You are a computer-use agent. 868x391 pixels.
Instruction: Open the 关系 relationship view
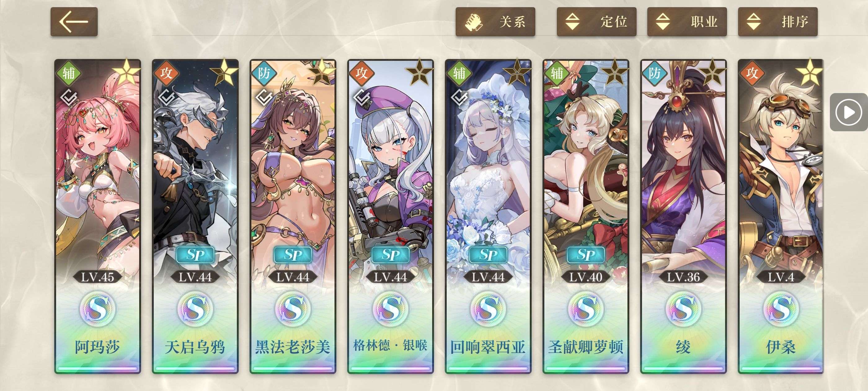495,22
